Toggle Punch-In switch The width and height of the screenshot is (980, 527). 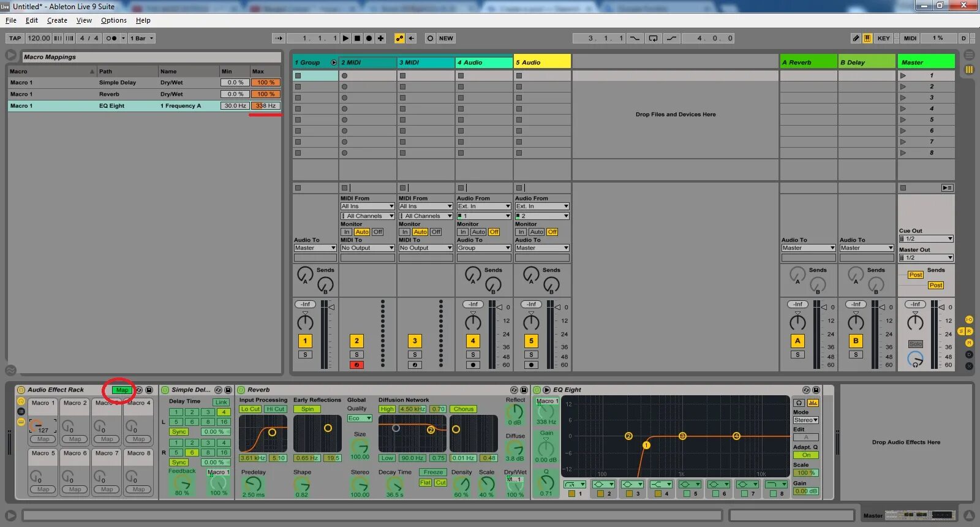pyautogui.click(x=635, y=38)
